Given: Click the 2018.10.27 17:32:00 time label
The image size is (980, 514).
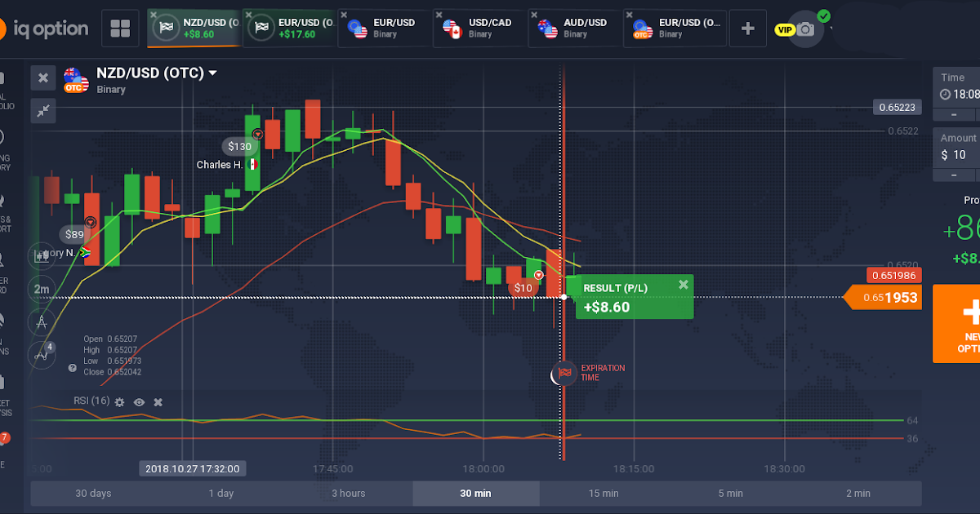Looking at the screenshot, I should click(x=193, y=468).
